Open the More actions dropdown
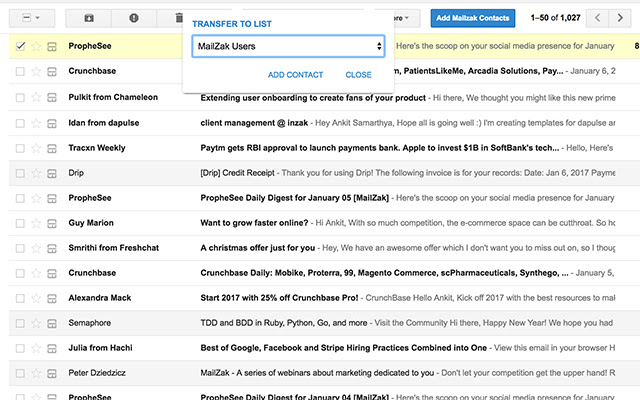This screenshot has height=400, width=640. tap(400, 18)
